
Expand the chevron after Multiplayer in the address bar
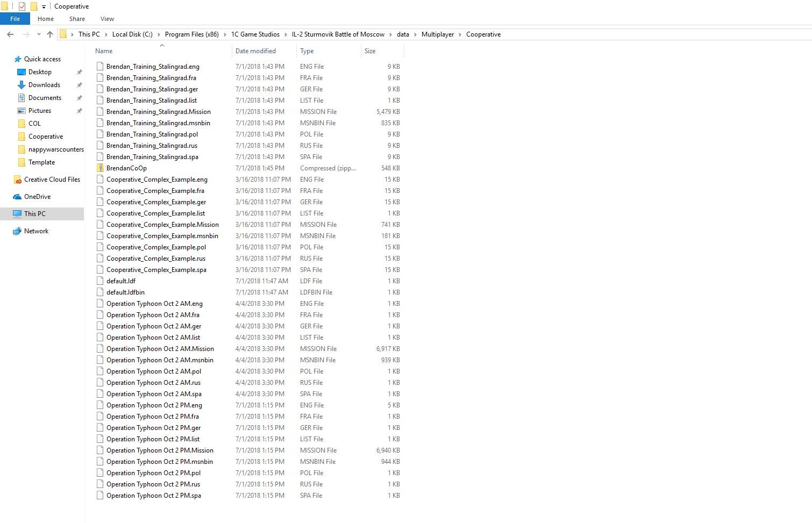[460, 34]
